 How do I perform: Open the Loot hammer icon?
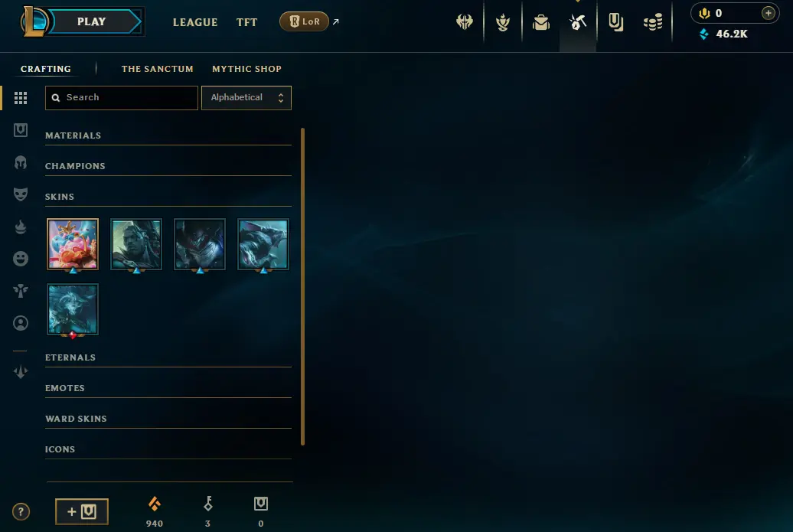click(578, 22)
